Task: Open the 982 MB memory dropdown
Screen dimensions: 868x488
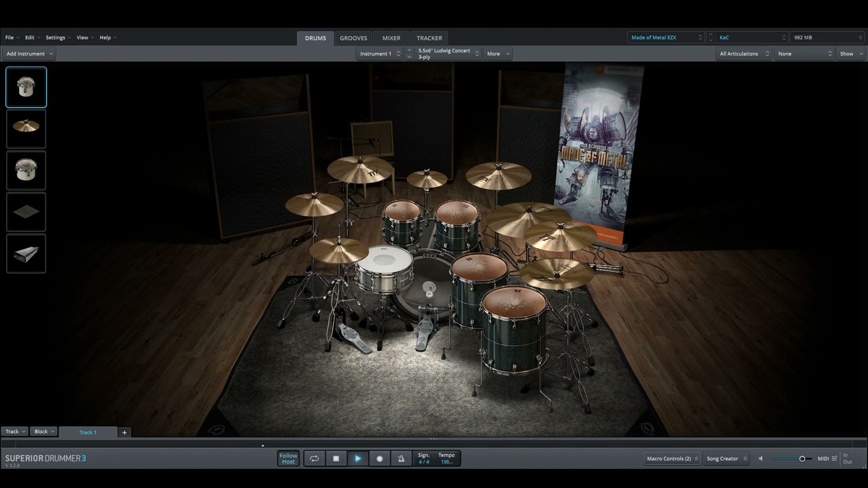Action: click(827, 38)
